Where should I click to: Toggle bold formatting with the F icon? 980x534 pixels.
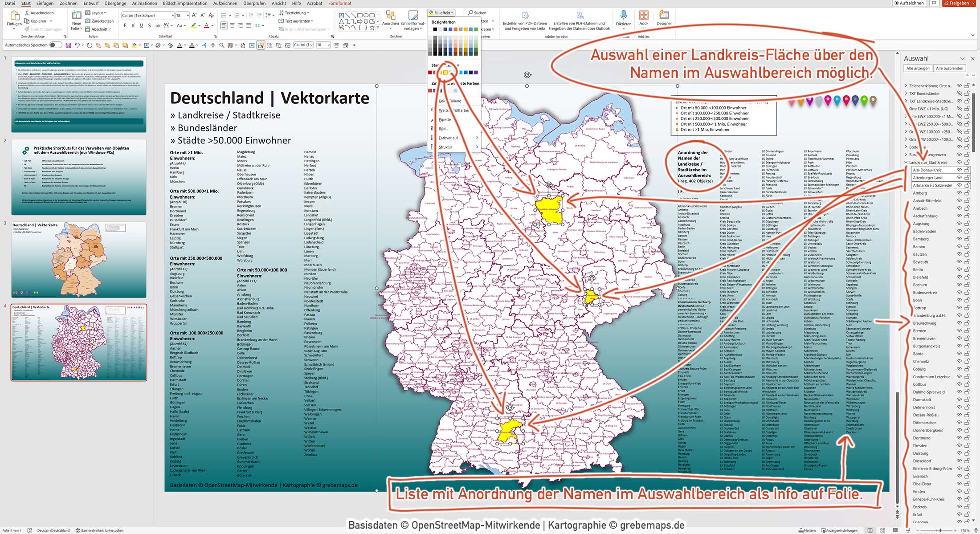click(x=125, y=25)
